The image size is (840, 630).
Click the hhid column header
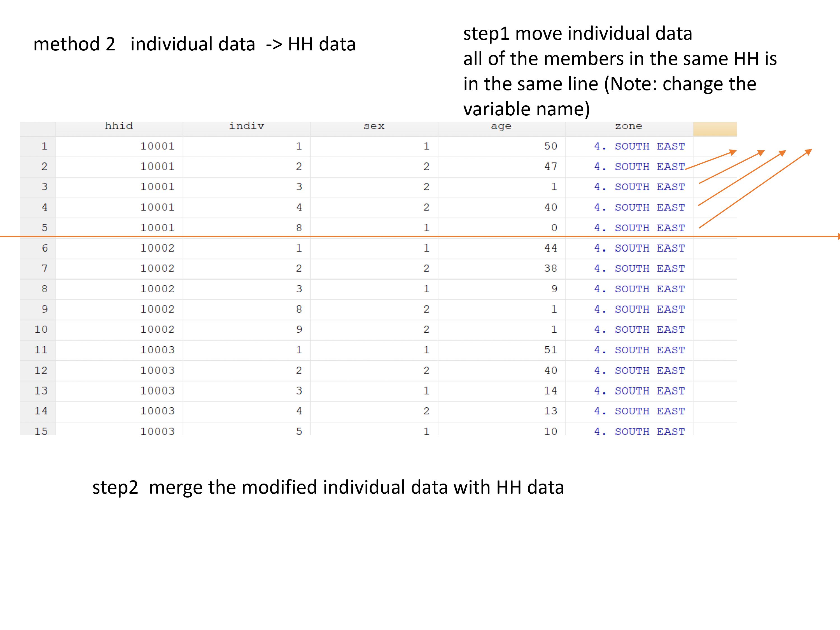119,126
